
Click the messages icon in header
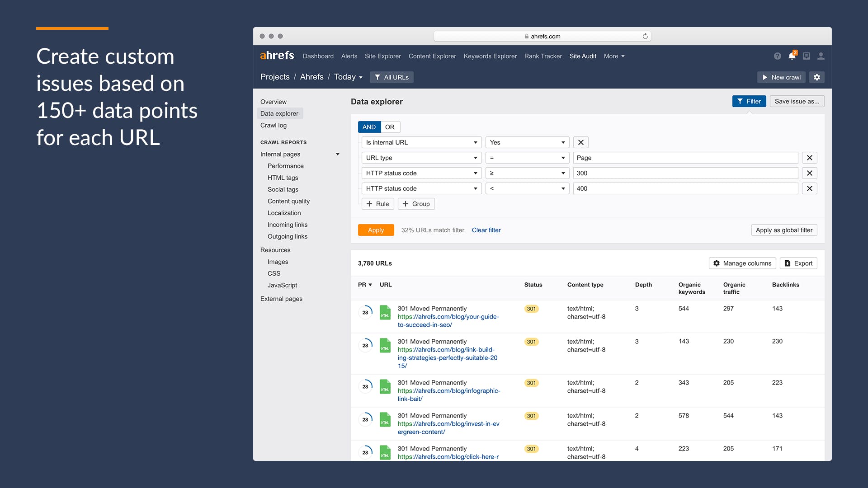pyautogui.click(x=807, y=56)
